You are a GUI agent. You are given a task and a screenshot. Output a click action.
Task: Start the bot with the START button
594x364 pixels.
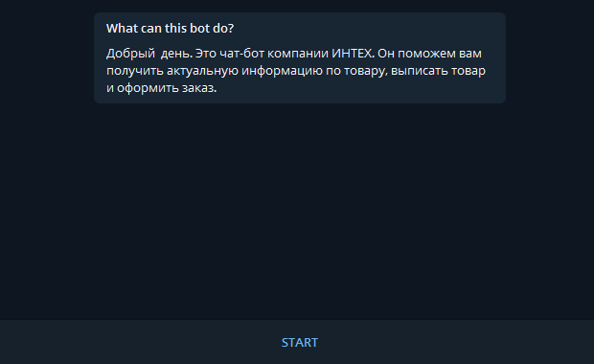coord(300,342)
